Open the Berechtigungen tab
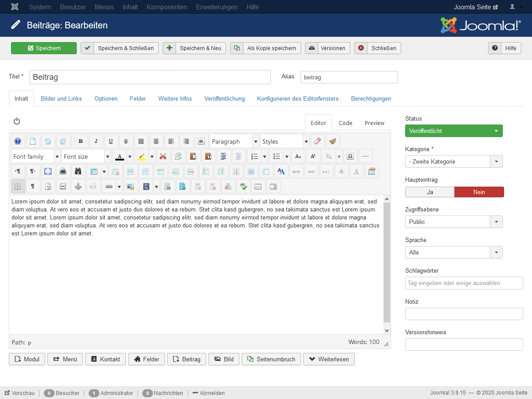Image resolution: width=532 pixels, height=399 pixels. 371,98
